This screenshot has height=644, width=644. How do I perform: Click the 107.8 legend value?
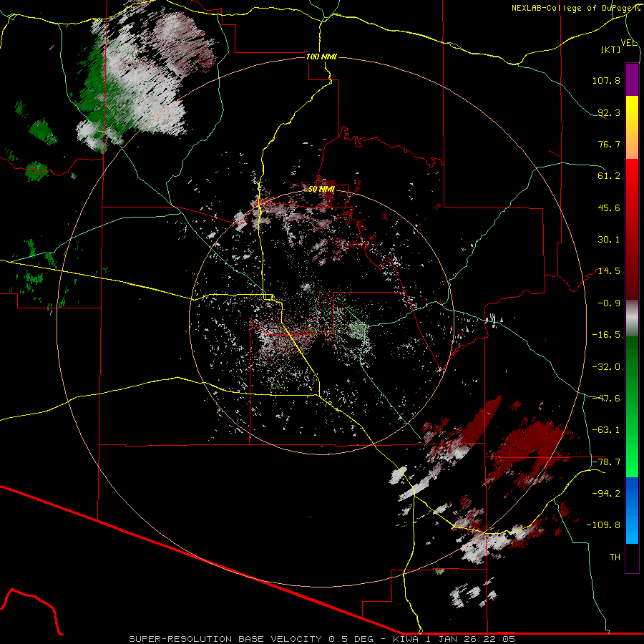[x=606, y=80]
